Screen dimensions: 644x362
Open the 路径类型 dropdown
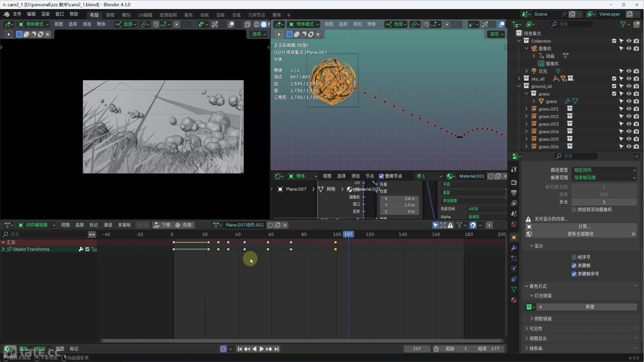tap(604, 170)
